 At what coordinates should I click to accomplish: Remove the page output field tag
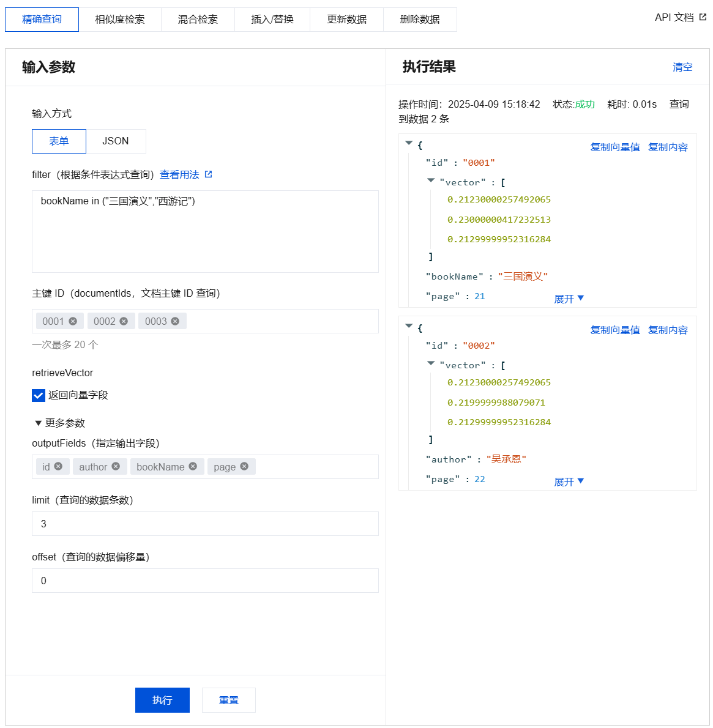point(244,467)
